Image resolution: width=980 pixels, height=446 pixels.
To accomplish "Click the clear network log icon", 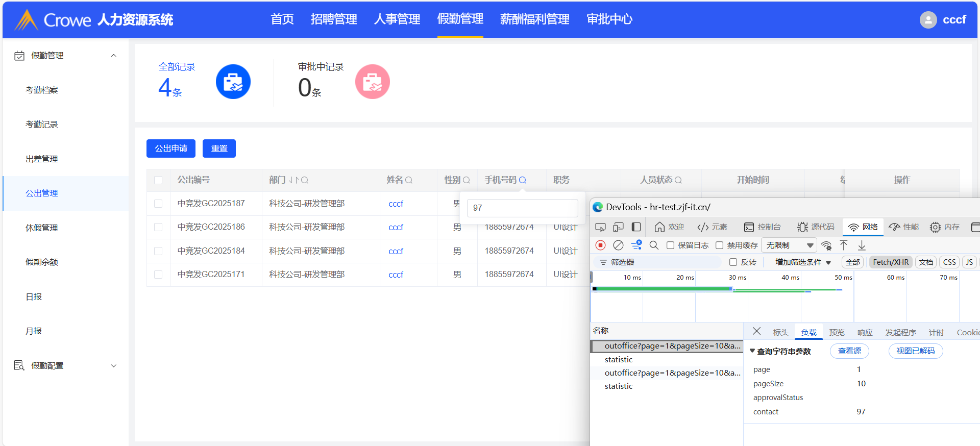I will coord(618,245).
